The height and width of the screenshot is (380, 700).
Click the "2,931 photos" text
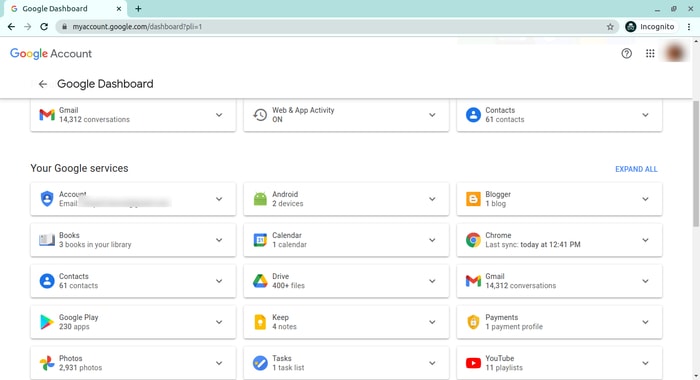[80, 368]
